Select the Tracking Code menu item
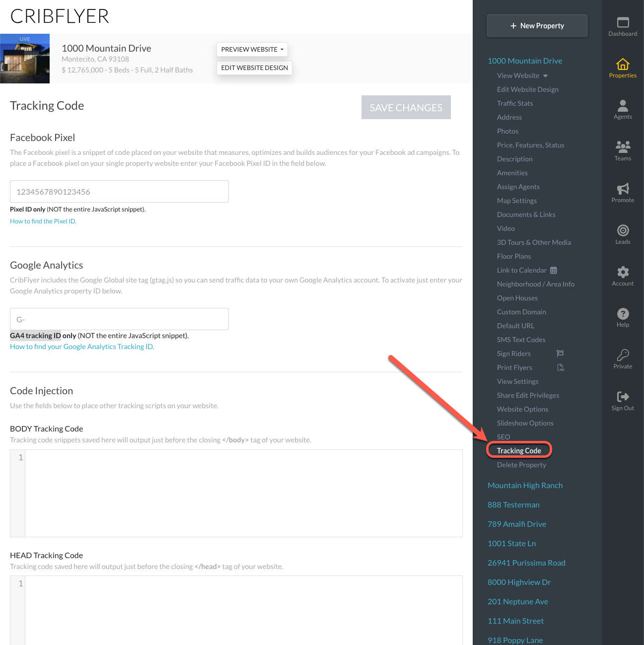This screenshot has width=644, height=645. (519, 451)
